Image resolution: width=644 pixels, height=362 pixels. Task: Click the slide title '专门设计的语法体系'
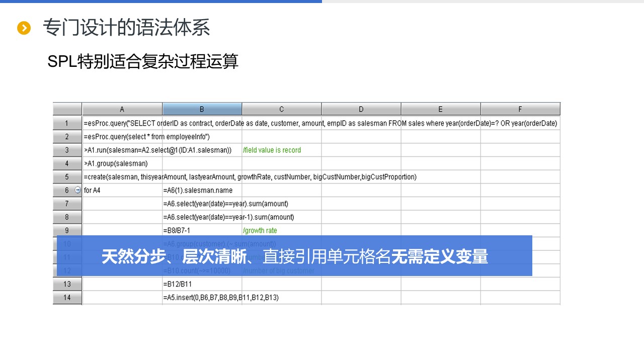point(126,28)
